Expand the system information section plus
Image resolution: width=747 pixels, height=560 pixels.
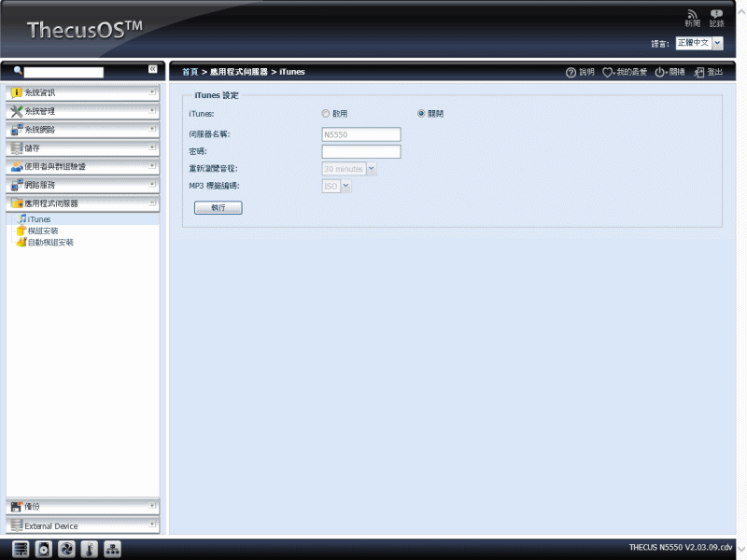point(152,91)
